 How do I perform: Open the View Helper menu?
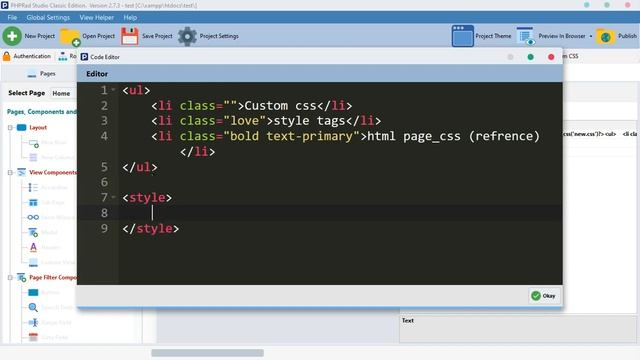point(97,18)
